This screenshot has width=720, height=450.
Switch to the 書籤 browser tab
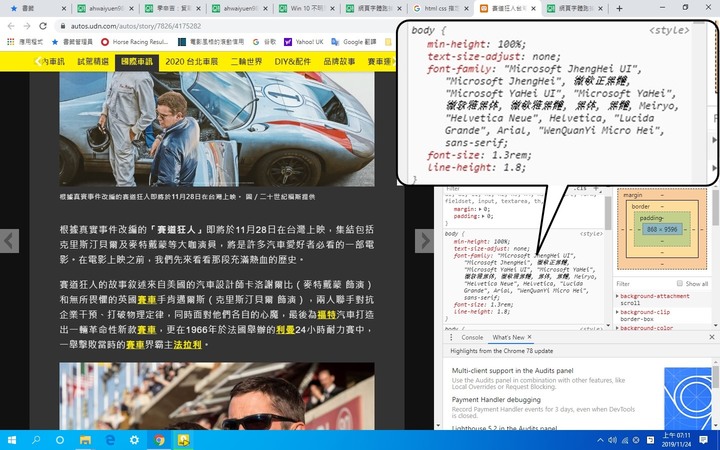[x=32, y=8]
